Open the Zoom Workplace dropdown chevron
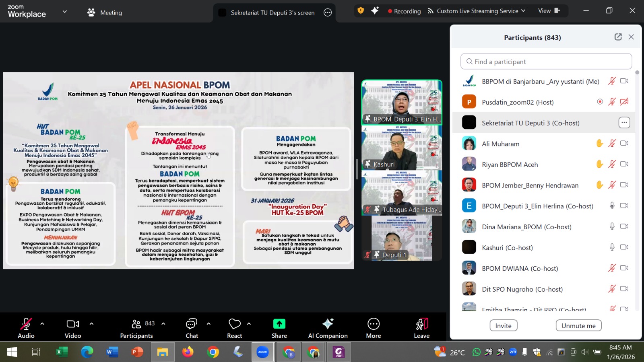The width and height of the screenshot is (644, 362). 64,12
